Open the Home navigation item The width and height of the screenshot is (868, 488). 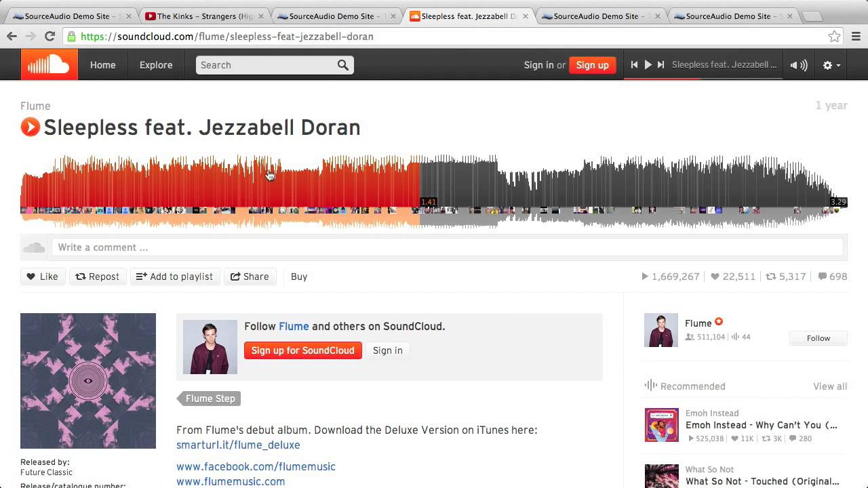coord(103,65)
